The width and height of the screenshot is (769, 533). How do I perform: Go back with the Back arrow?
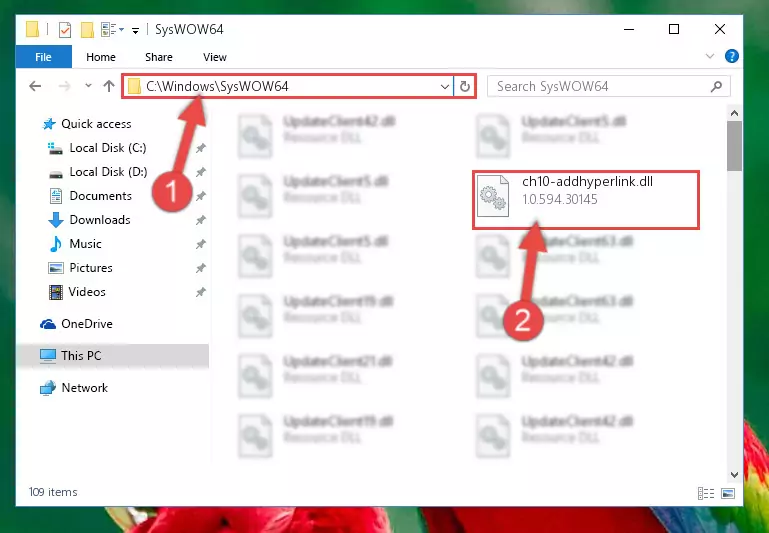(35, 86)
